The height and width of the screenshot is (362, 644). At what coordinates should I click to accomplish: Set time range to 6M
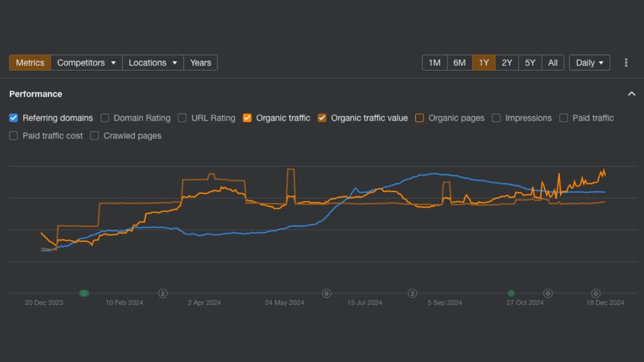tap(459, 62)
